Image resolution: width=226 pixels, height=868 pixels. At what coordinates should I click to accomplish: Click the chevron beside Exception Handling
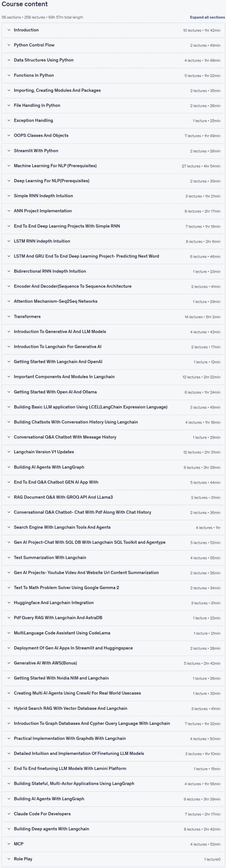[9, 120]
